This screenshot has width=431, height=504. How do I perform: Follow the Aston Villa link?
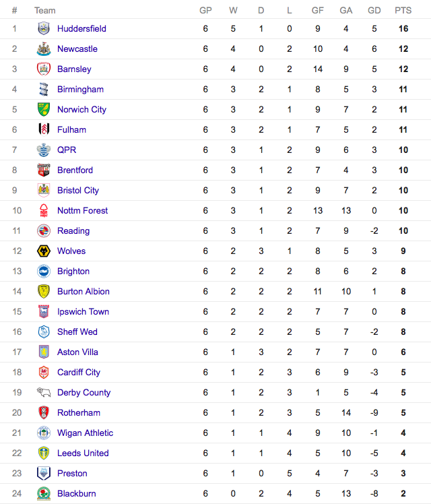point(77,352)
